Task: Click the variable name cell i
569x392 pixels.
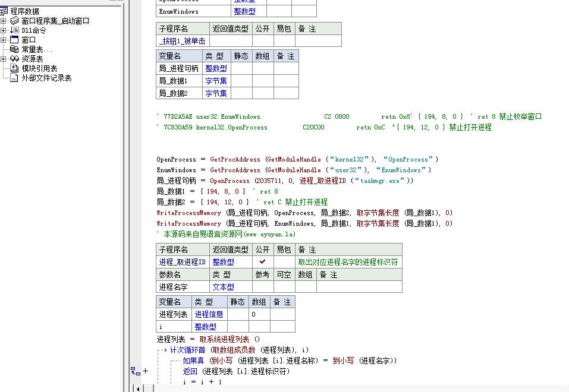Action: point(174,326)
